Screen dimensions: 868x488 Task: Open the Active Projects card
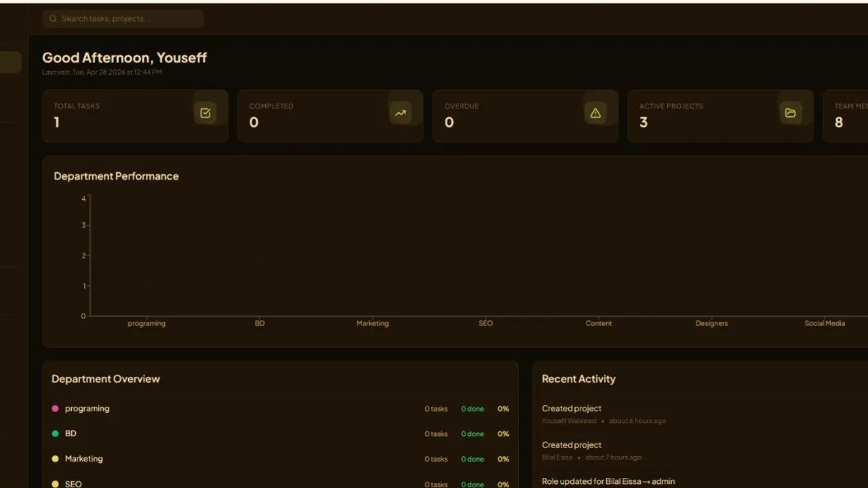pos(720,116)
